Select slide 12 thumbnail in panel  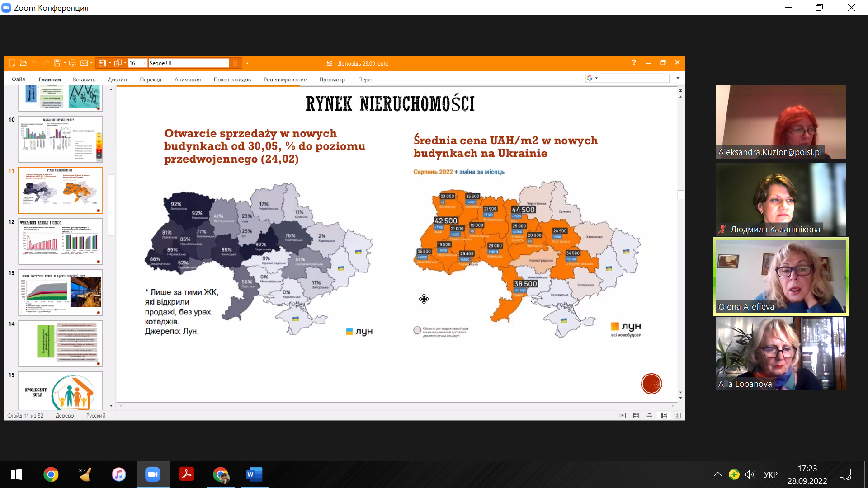click(x=60, y=241)
